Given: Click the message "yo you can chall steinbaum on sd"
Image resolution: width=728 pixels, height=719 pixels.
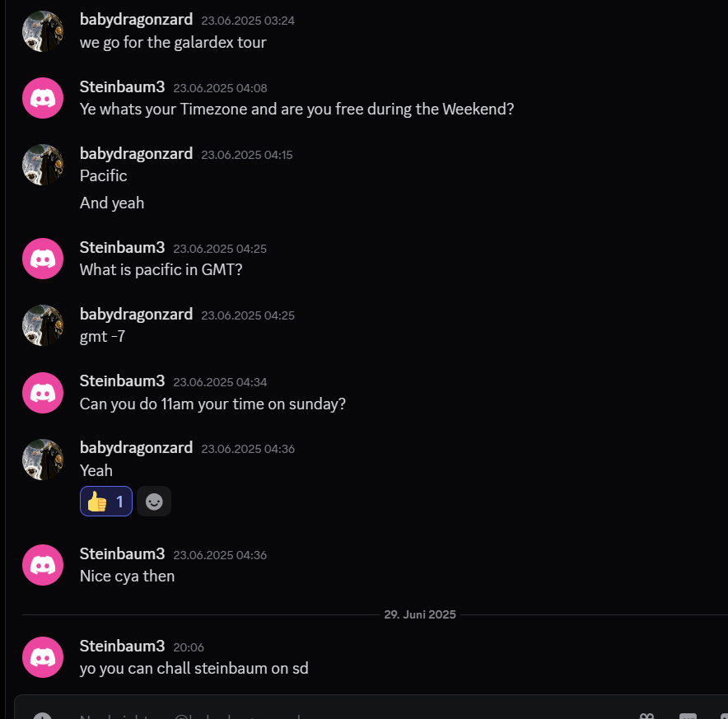Looking at the screenshot, I should tap(194, 668).
